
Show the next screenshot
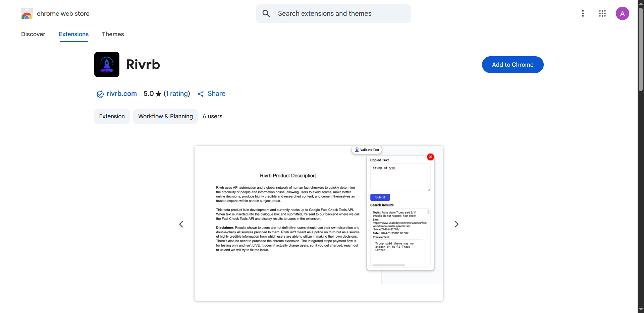pyautogui.click(x=457, y=224)
